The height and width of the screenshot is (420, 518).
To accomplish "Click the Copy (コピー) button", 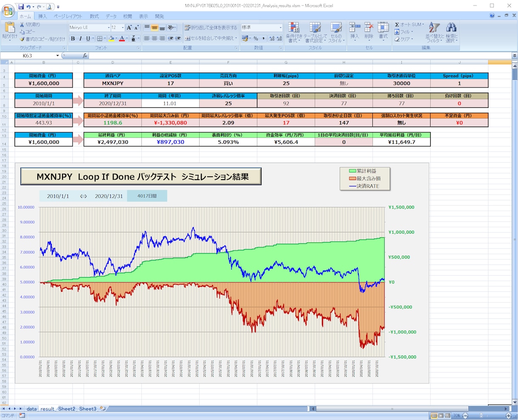I will click(x=28, y=32).
